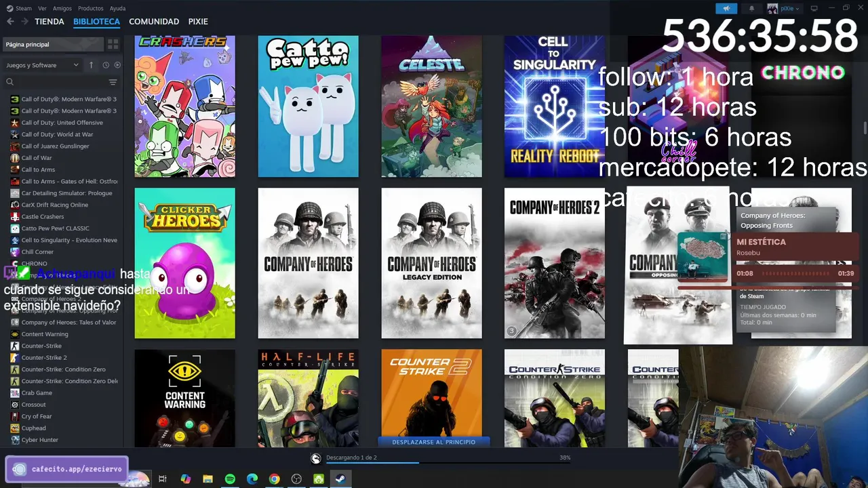The image size is (868, 488).
Task: Select Call of Duty: World at War
Action: [57, 134]
